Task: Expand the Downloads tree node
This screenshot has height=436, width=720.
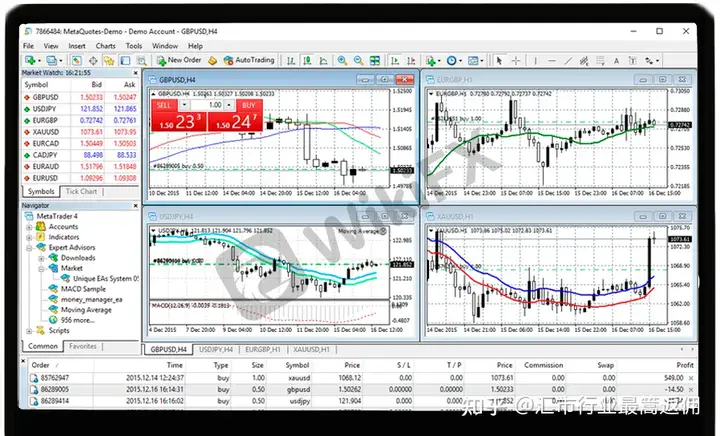Action: click(41, 258)
